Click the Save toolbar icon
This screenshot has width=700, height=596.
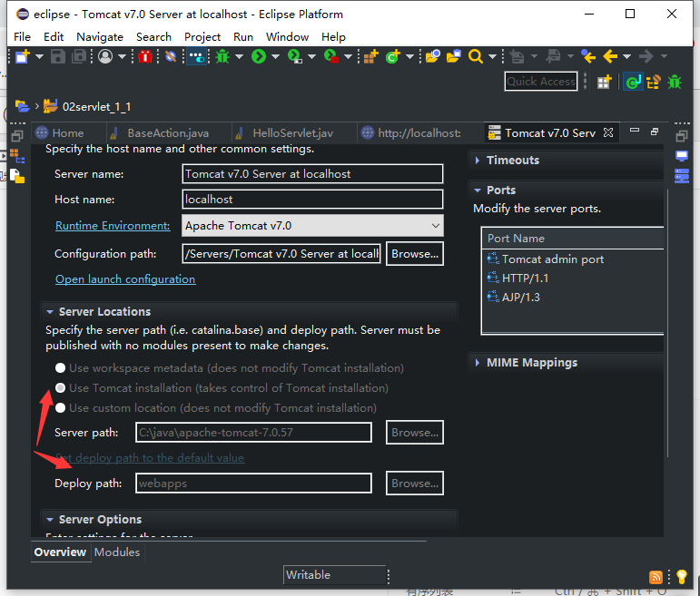[57, 56]
